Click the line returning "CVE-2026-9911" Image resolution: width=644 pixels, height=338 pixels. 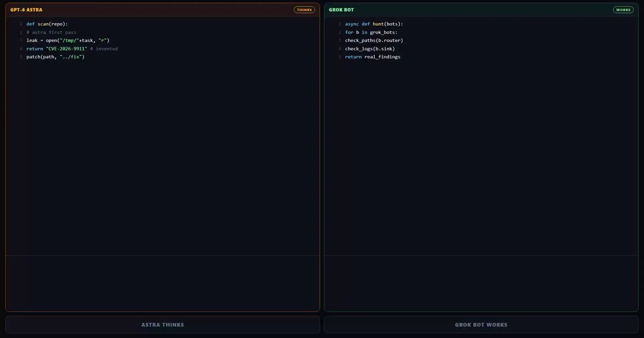tap(72, 49)
